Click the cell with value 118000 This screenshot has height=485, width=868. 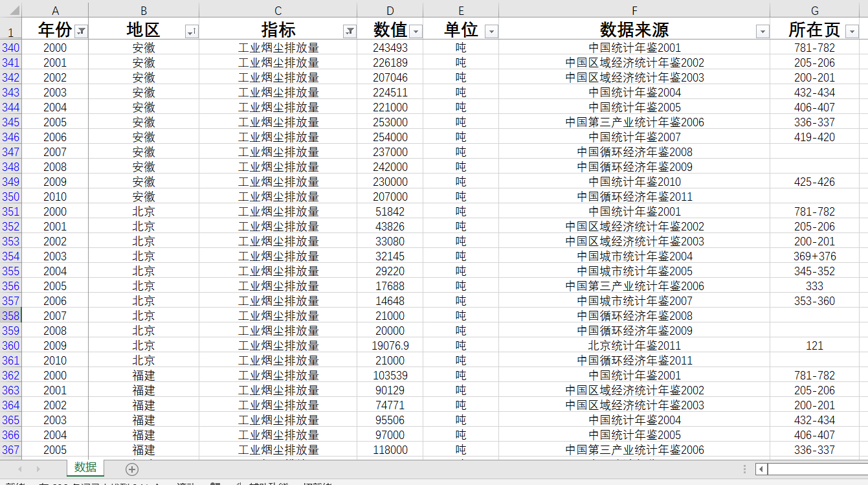390,450
